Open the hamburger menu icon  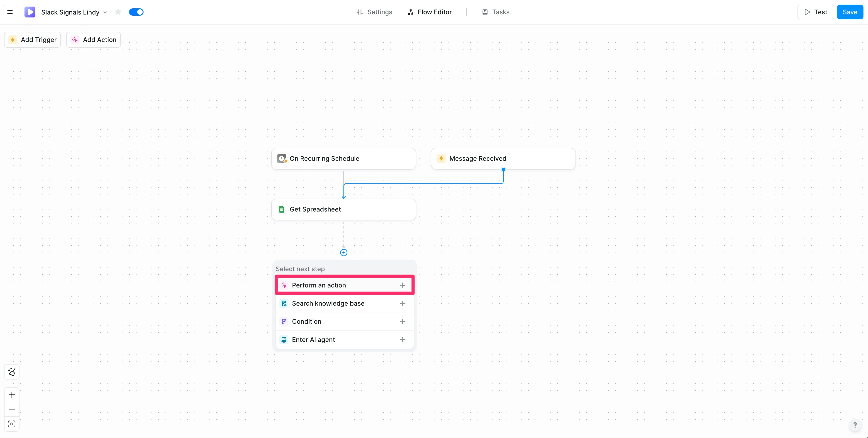(10, 12)
